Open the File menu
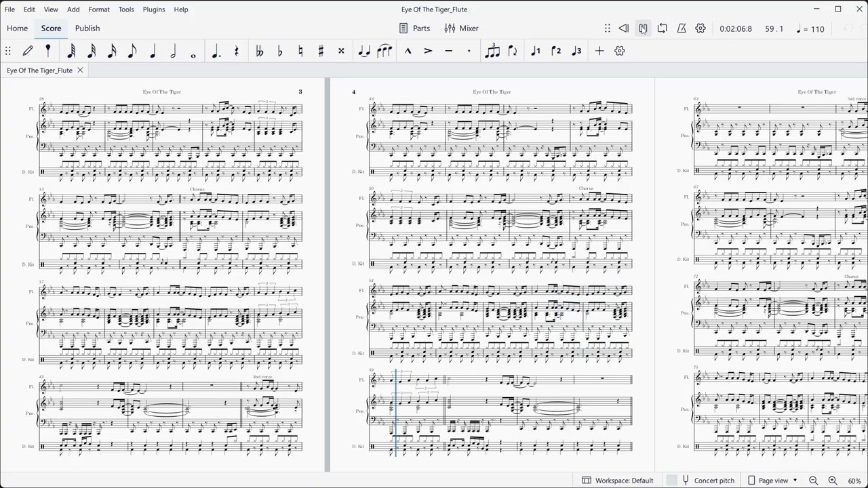 click(9, 9)
